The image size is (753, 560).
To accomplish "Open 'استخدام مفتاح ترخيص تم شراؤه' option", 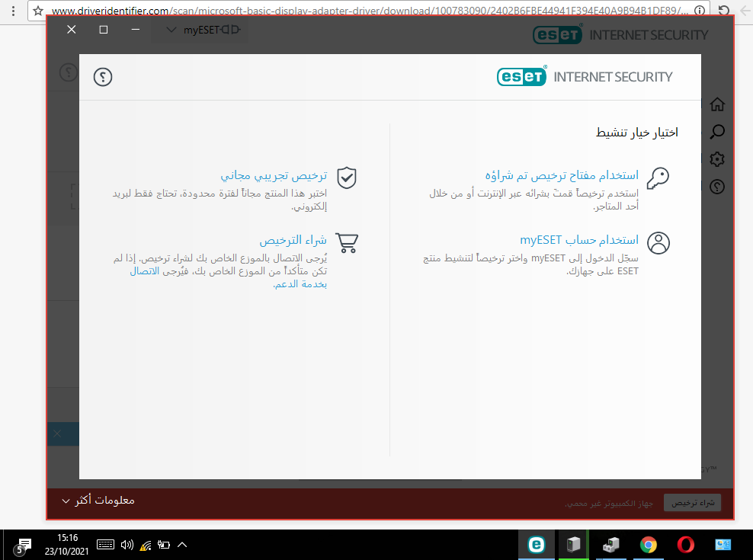I will pos(562,175).
